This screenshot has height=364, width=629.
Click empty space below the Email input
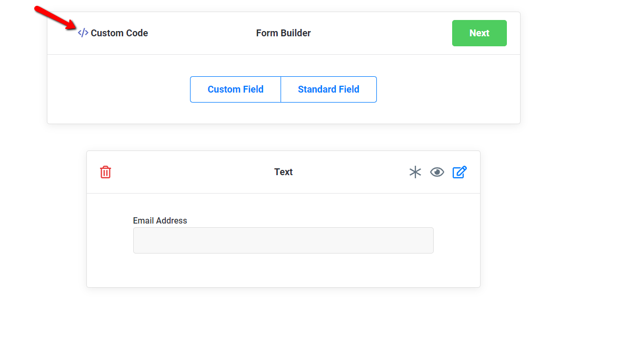tap(283, 270)
